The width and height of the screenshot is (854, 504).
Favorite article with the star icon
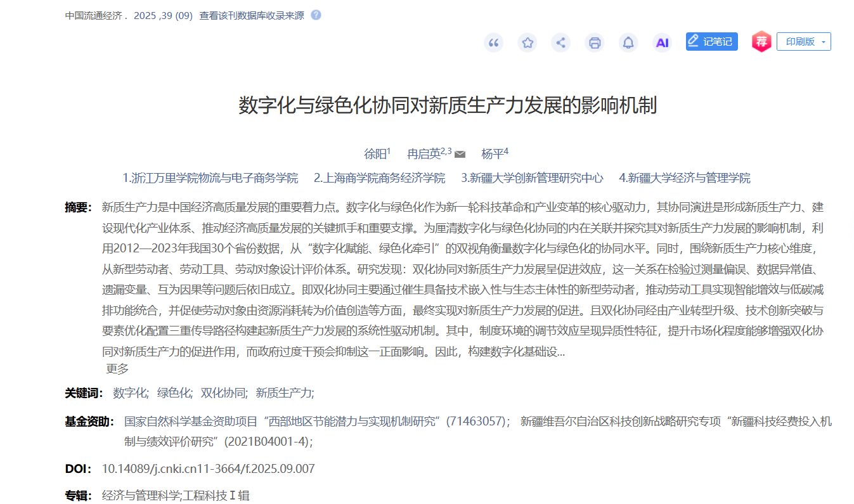coord(527,42)
